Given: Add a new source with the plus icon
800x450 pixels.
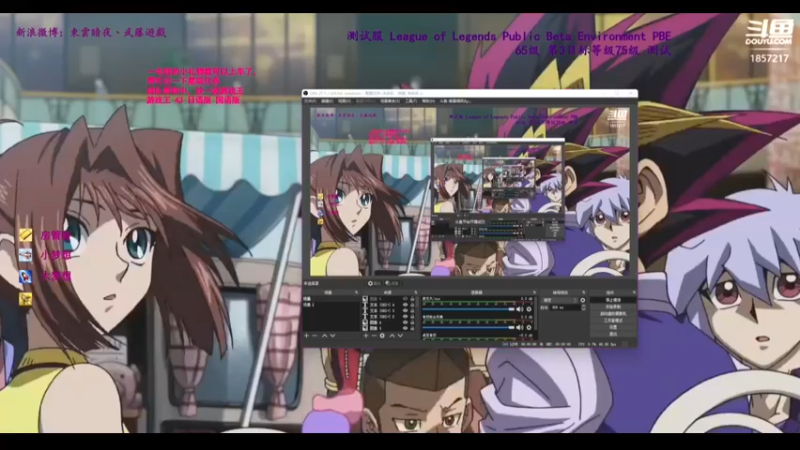Looking at the screenshot, I should pos(366,336).
